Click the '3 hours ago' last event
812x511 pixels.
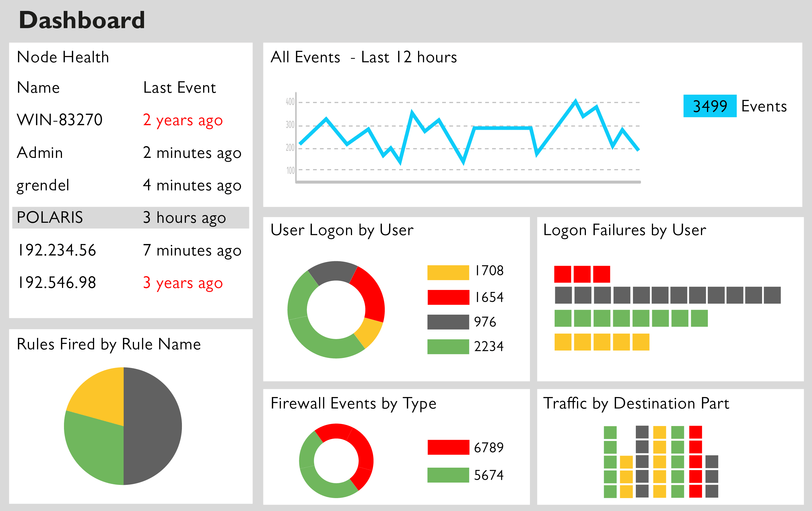tap(184, 218)
